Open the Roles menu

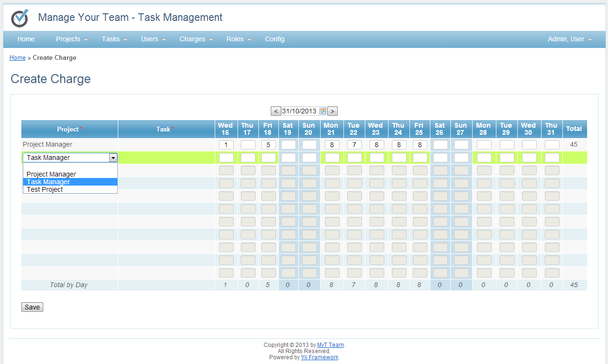click(x=236, y=39)
